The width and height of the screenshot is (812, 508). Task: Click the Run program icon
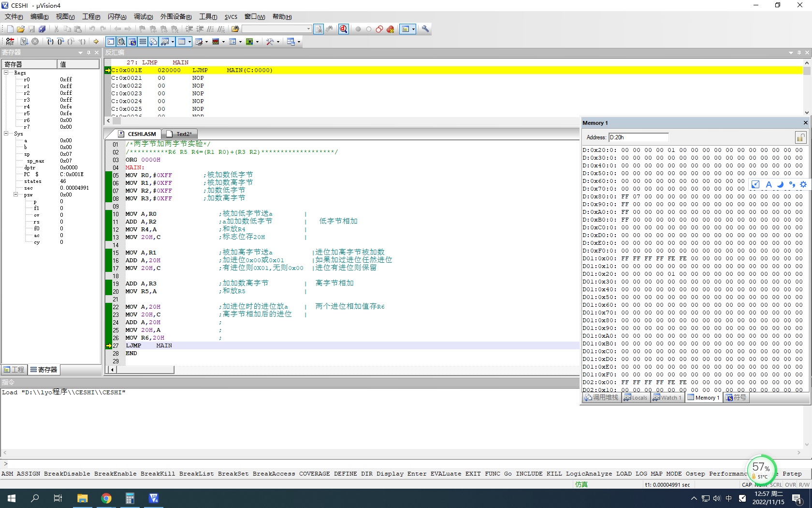pos(24,42)
